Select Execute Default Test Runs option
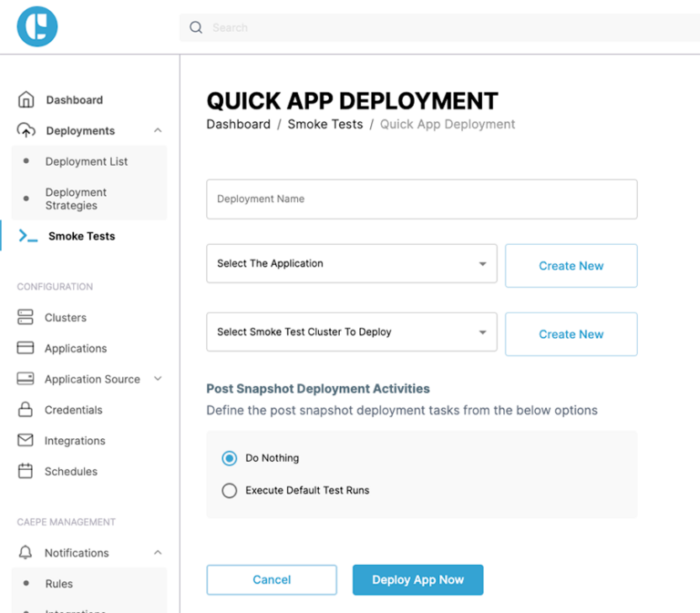Image resolution: width=700 pixels, height=613 pixels. [x=230, y=490]
